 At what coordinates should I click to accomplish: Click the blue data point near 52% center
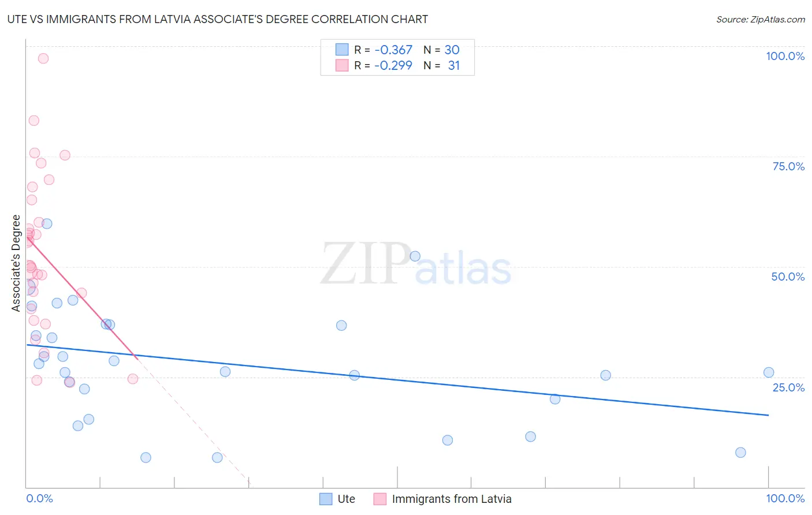415,256
